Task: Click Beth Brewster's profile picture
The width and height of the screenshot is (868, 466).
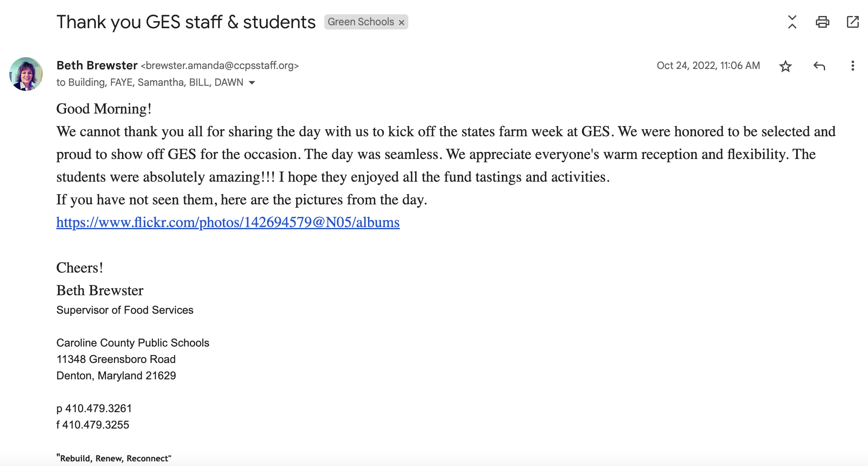Action: (x=26, y=74)
